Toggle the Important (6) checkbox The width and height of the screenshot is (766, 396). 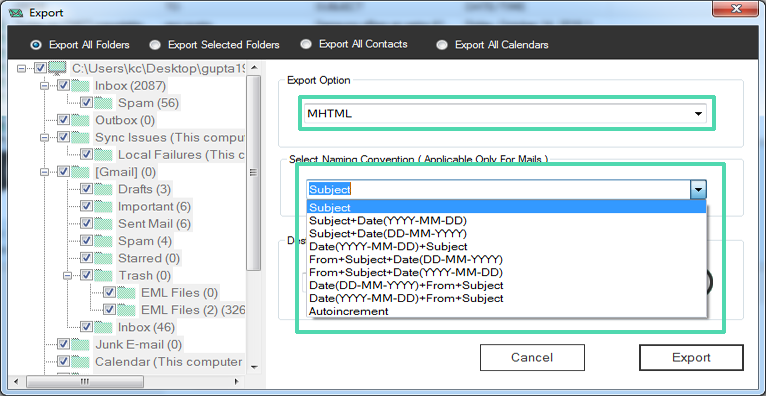coord(86,207)
